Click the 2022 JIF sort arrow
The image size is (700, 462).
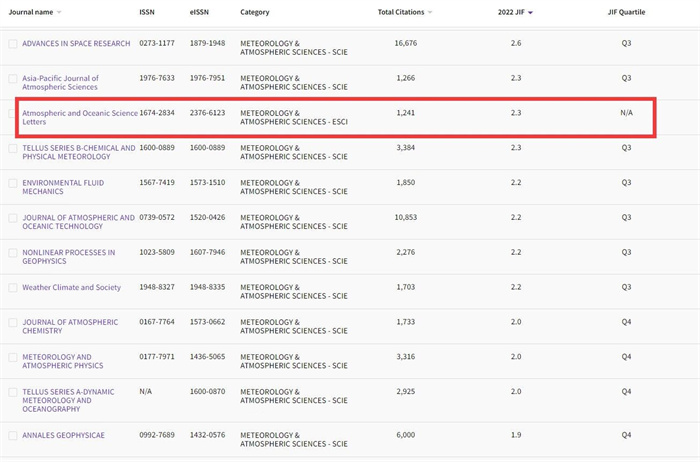click(530, 12)
